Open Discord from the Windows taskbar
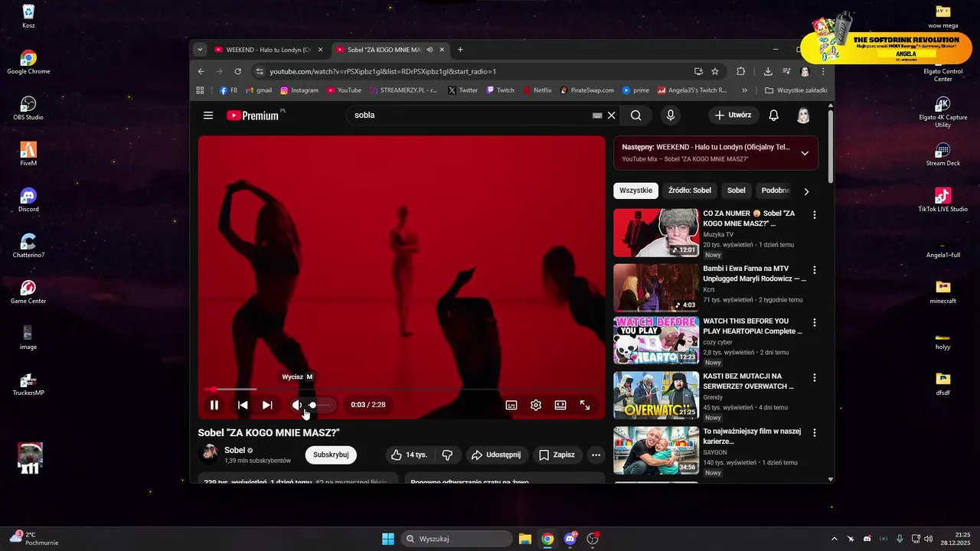 (x=570, y=539)
